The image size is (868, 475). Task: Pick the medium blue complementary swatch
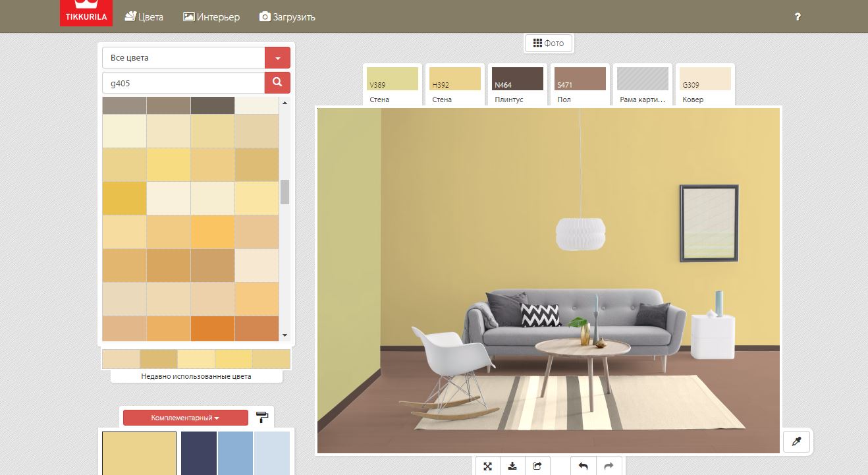coord(235,453)
